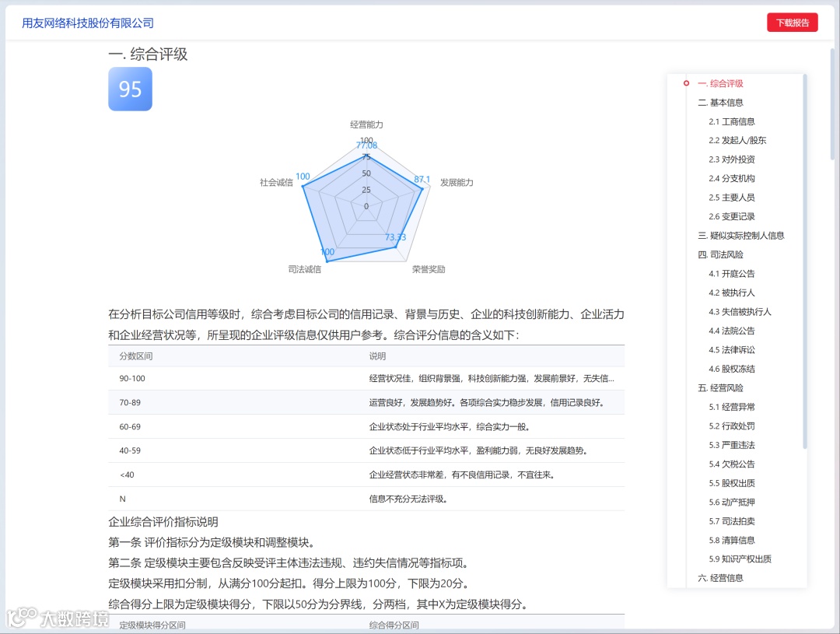Navigate to 六. 经营信息 section

point(720,578)
